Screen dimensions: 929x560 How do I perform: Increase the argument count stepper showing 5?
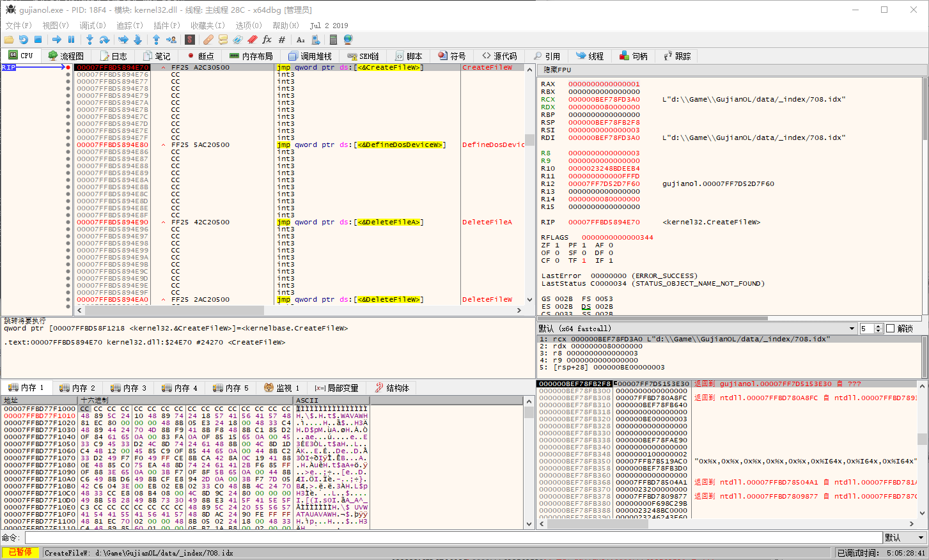878,326
